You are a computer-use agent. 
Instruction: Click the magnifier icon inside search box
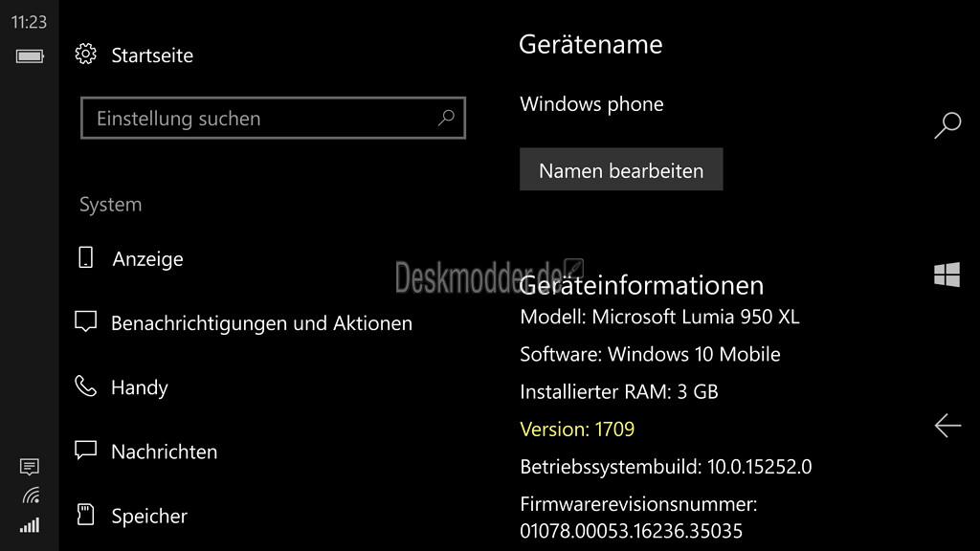(x=446, y=118)
